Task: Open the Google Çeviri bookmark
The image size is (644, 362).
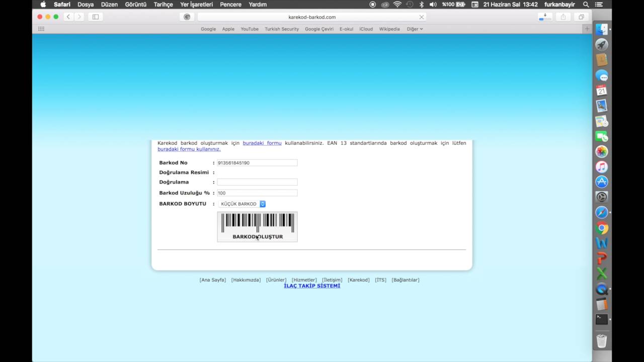Action: click(x=319, y=29)
